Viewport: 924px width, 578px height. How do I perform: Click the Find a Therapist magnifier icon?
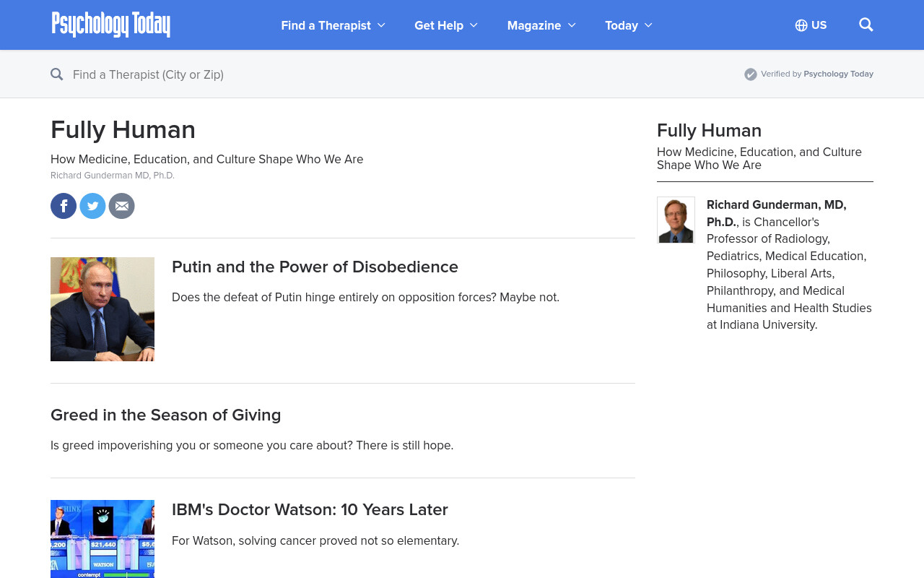[x=57, y=74]
